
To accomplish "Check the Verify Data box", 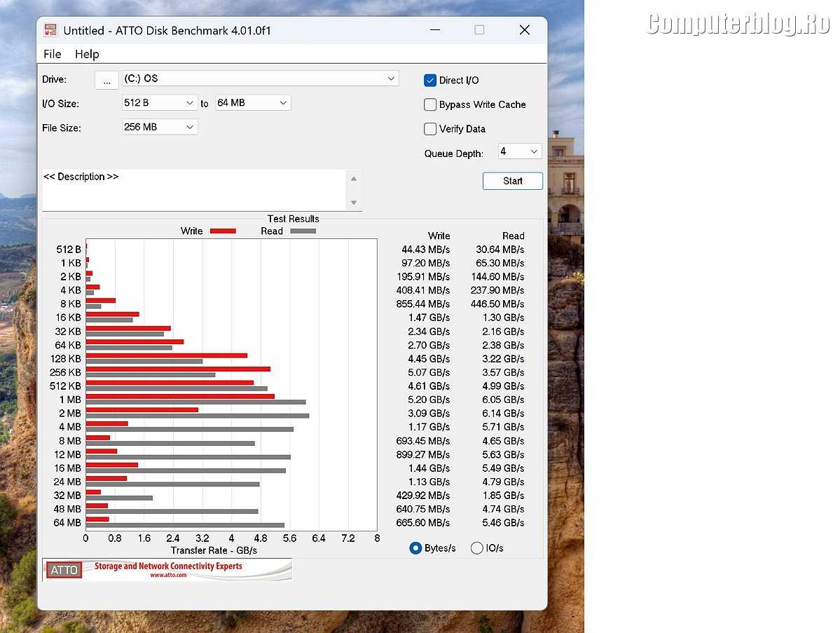I will [x=430, y=129].
